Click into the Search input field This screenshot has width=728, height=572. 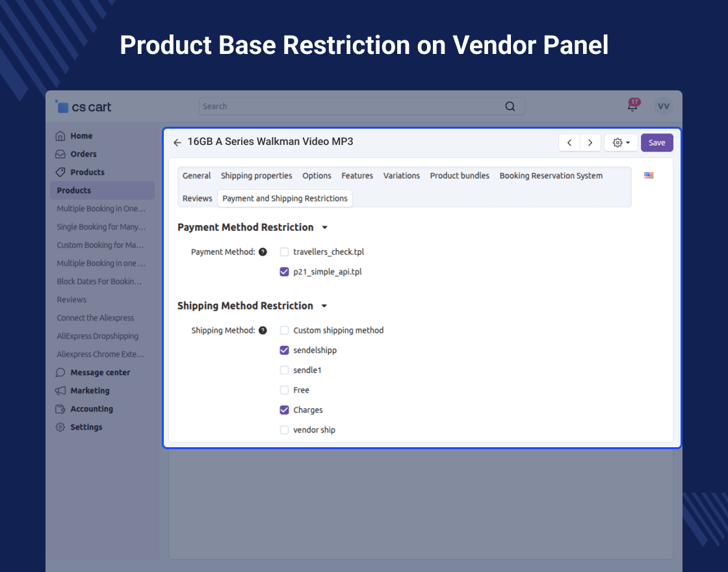[361, 107]
